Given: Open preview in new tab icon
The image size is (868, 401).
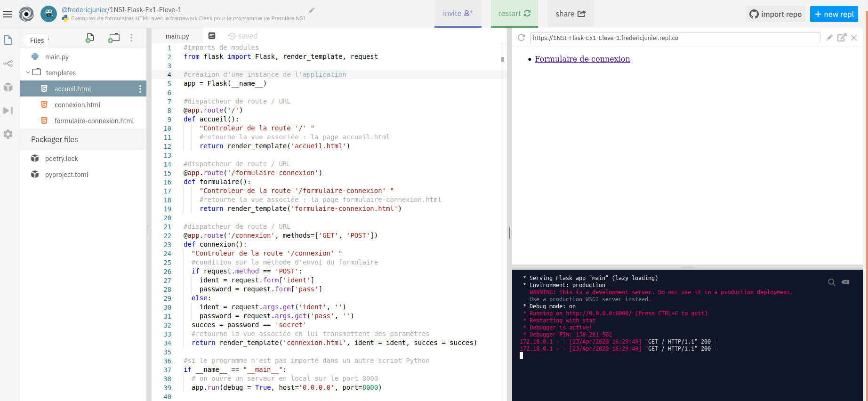Looking at the screenshot, I should [x=842, y=38].
